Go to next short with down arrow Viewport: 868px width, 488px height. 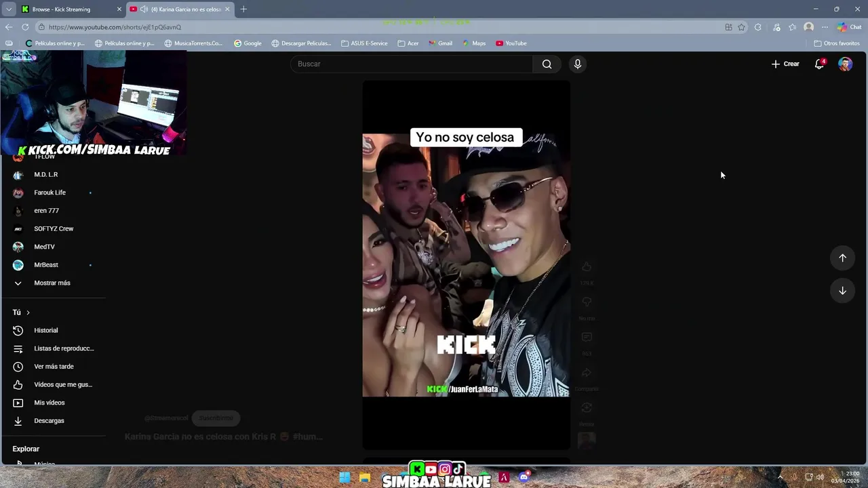click(x=842, y=291)
